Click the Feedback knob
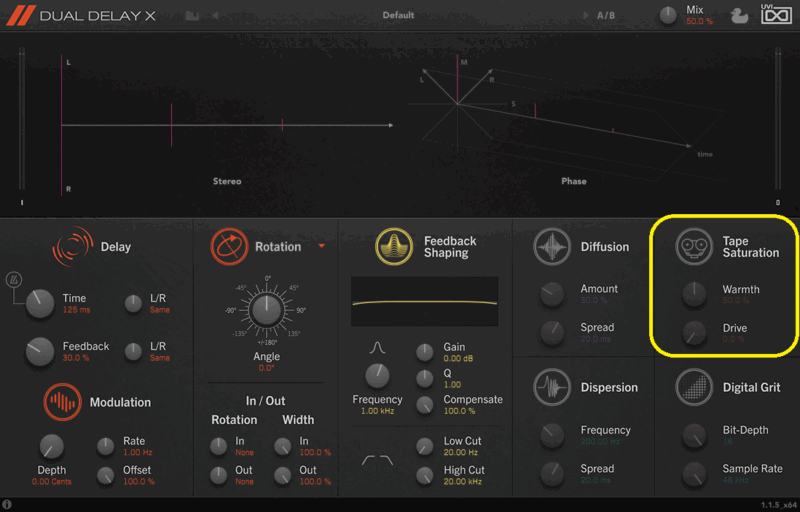This screenshot has height=512, width=800. click(x=40, y=352)
